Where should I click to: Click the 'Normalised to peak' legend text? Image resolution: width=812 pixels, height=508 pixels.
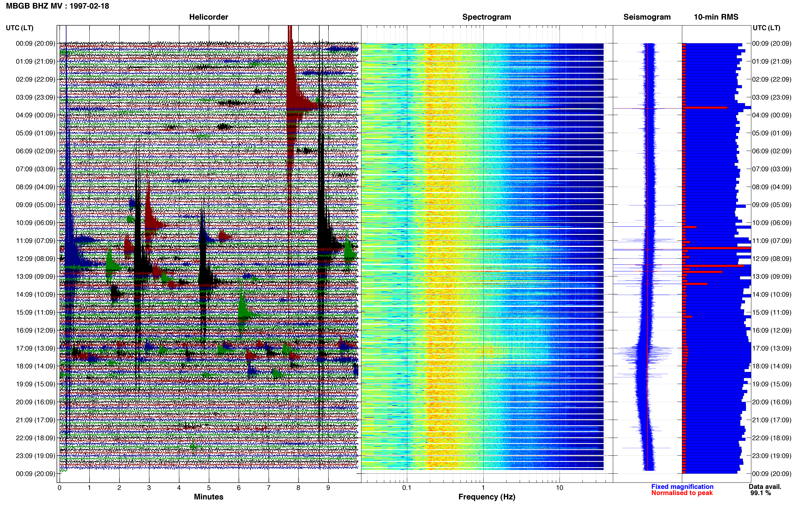[682, 493]
